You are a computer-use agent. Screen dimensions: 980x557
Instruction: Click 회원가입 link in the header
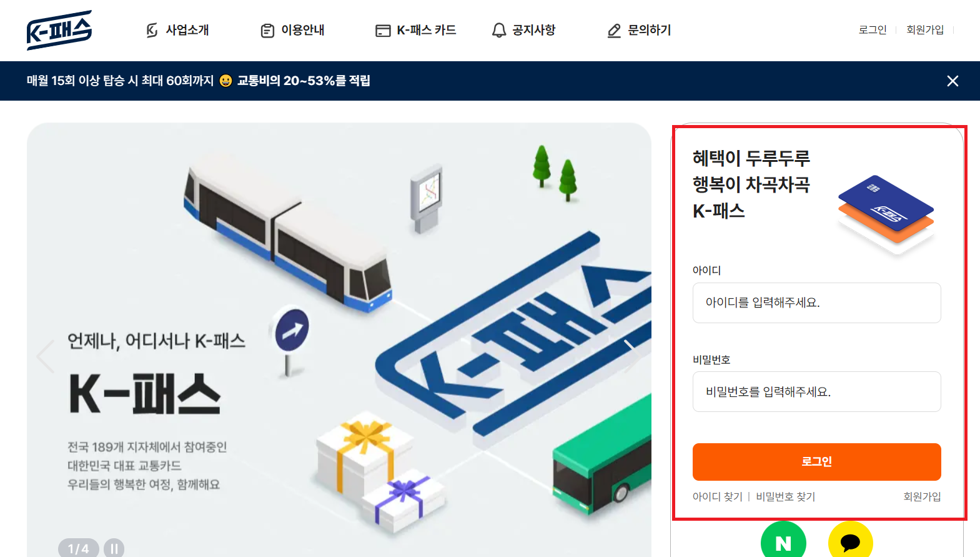925,29
